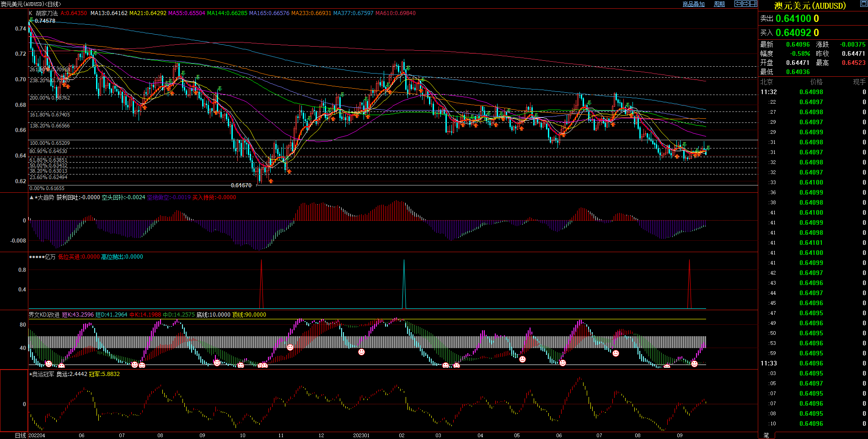
Task: Select the 笔 tab below the tick list
Action: pos(766,435)
